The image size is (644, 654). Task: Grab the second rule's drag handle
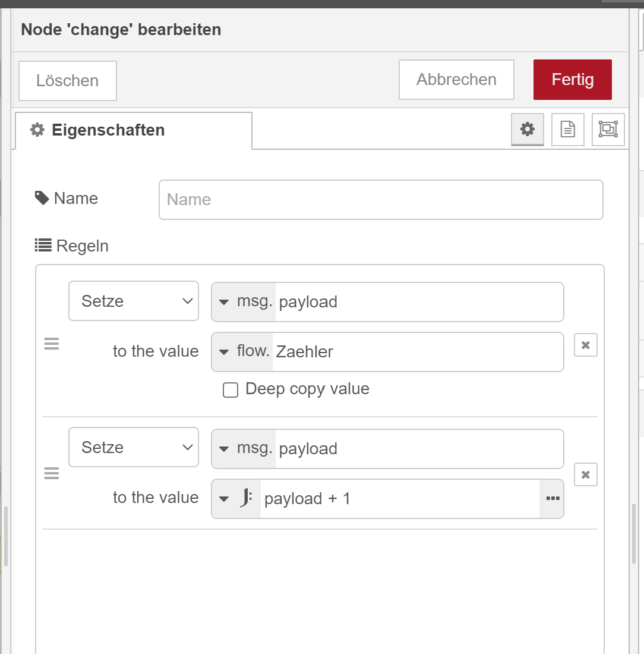52,473
